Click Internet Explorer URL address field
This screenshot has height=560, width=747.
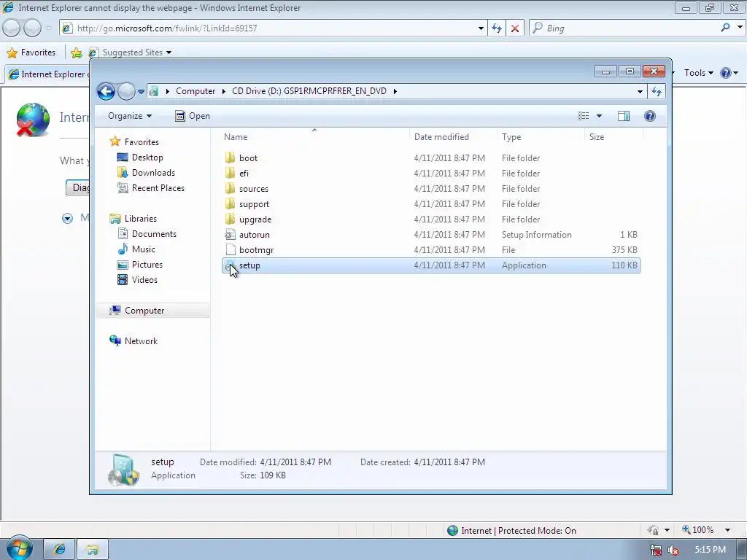point(274,28)
